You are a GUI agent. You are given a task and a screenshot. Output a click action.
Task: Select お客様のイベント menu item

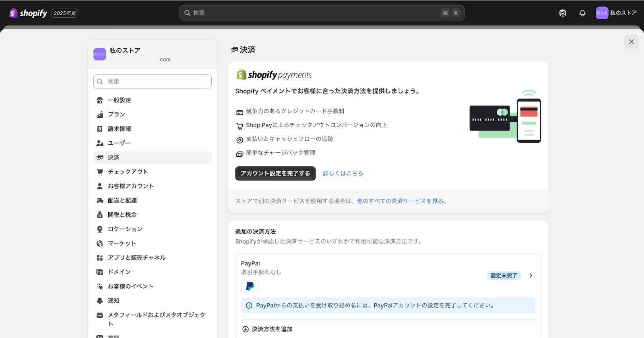pos(153,286)
